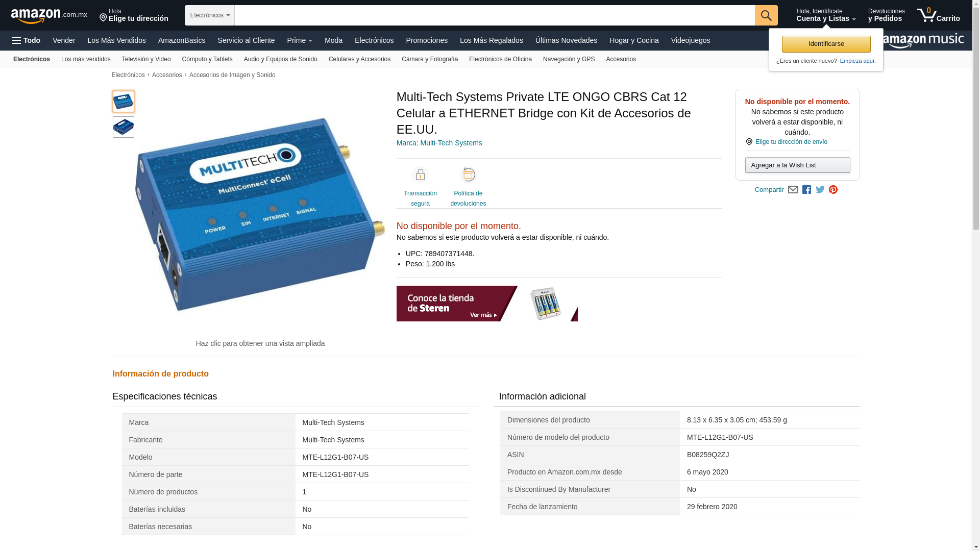The height and width of the screenshot is (551, 980).
Task: Click the Transacción segura padlock icon
Action: pos(420,175)
